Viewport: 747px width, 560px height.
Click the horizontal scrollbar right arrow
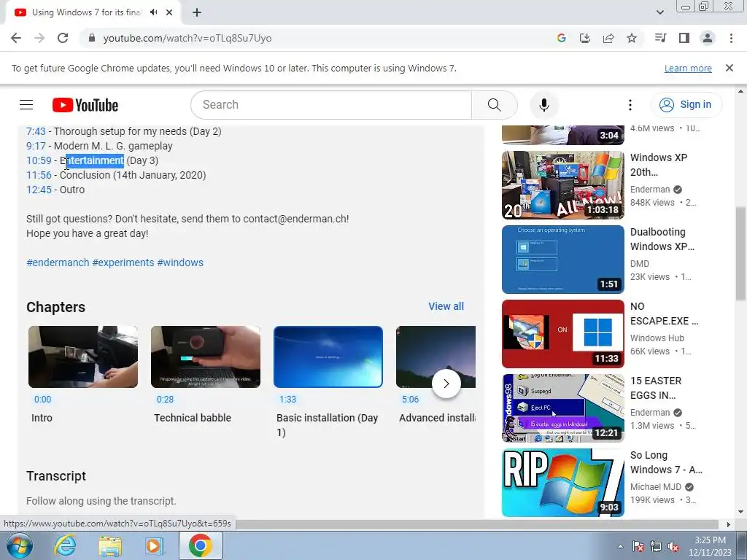coord(729,524)
